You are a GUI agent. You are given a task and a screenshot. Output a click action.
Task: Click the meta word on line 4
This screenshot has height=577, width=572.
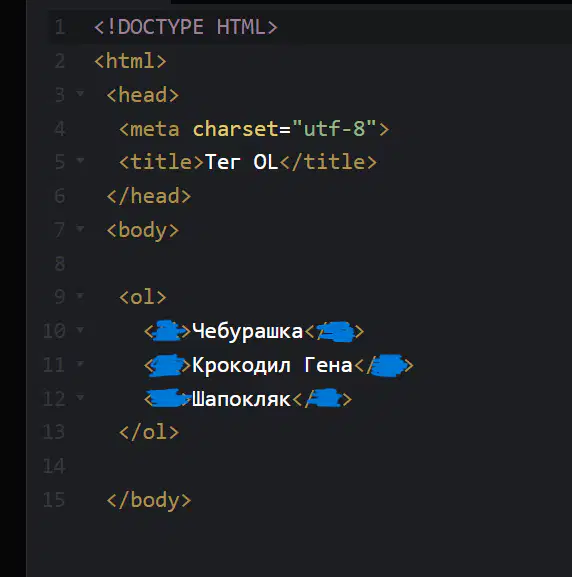point(155,129)
